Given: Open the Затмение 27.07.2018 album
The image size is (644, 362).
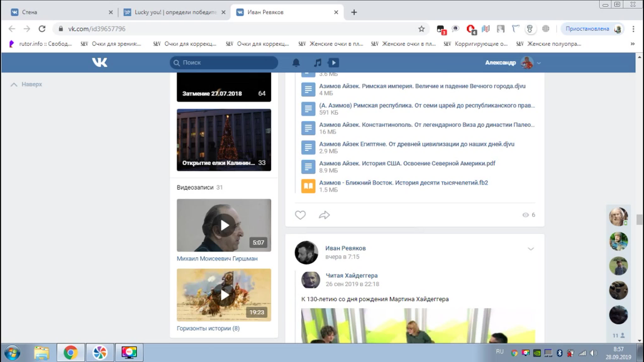Looking at the screenshot, I should coord(224,87).
